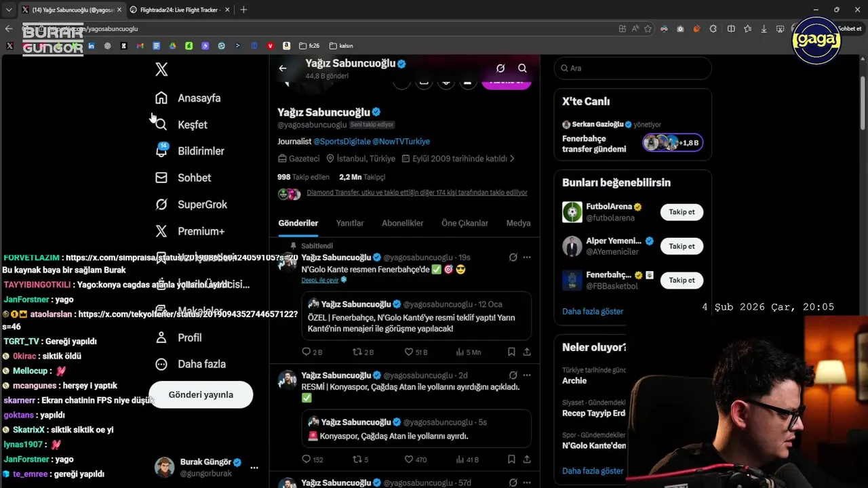This screenshot has width=868, height=488.
Task: Open the @SportsDigitale mention link
Action: 341,142
